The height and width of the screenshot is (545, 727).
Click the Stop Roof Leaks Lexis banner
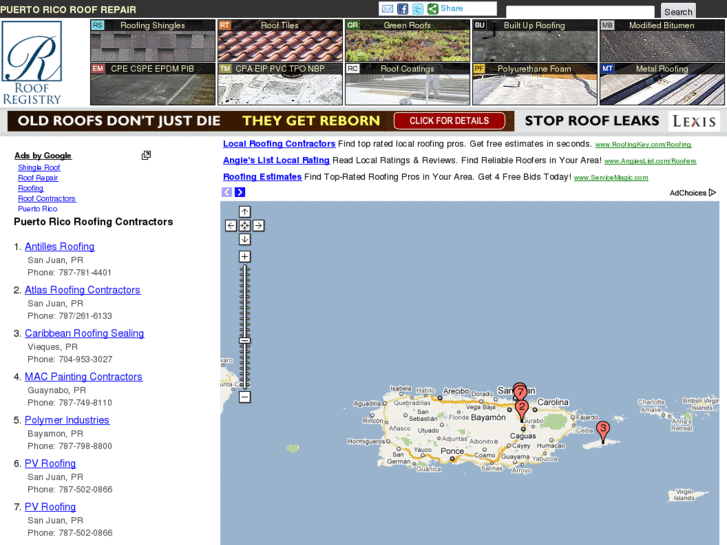(620, 121)
